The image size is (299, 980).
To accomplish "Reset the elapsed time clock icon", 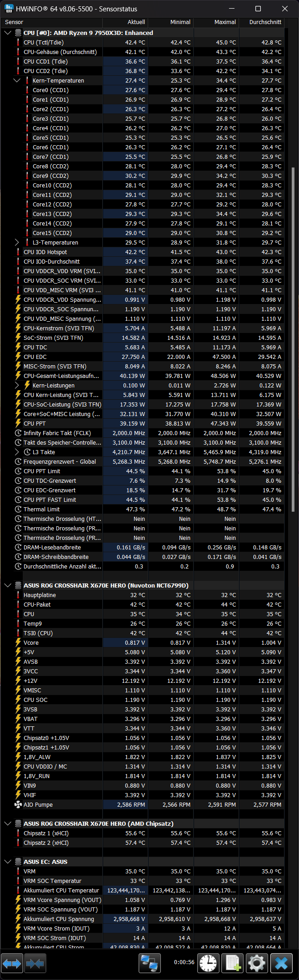I will (209, 963).
